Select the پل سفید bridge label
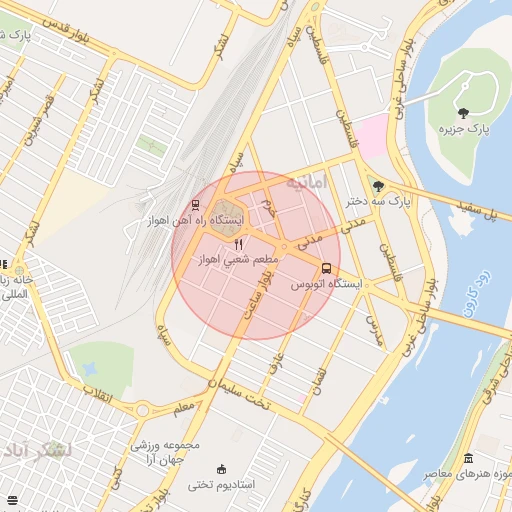Image resolution: width=512 pixels, height=512 pixels. [x=477, y=211]
